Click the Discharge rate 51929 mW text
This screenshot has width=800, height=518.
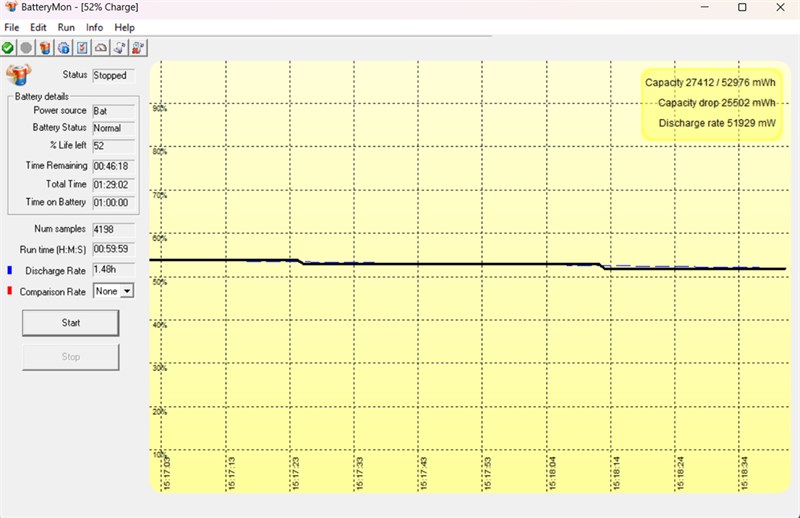pyautogui.click(x=717, y=123)
